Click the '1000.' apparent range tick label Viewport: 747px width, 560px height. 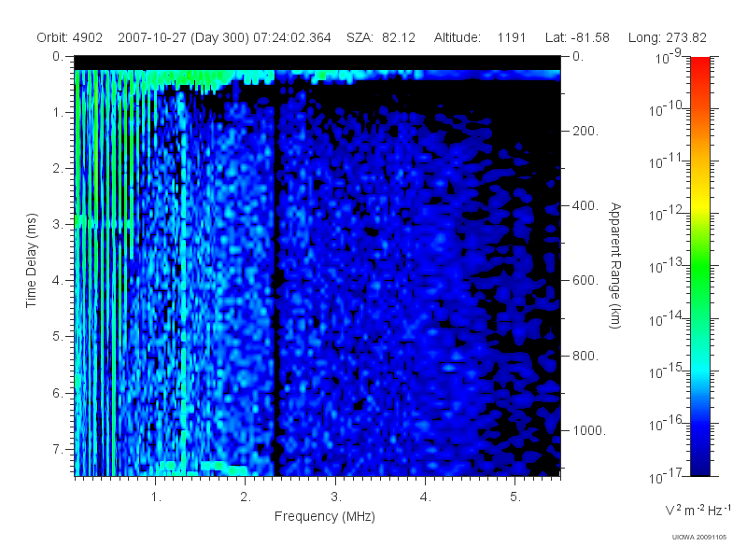click(589, 430)
